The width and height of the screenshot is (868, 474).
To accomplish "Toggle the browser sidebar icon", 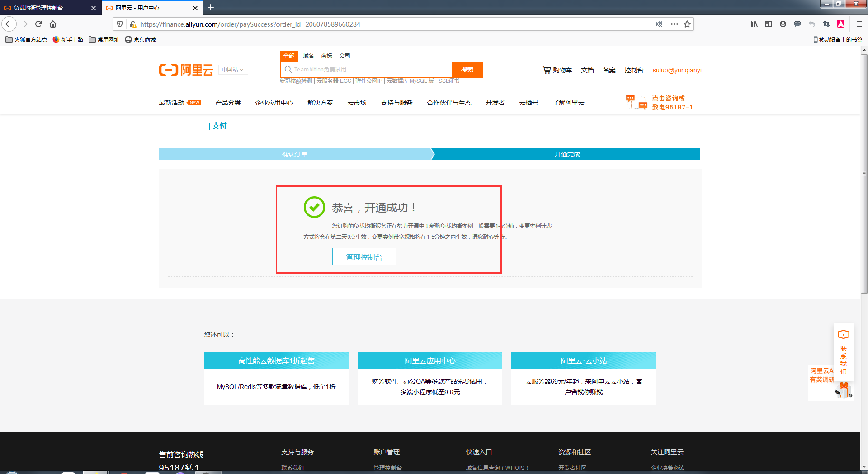I will tap(768, 24).
